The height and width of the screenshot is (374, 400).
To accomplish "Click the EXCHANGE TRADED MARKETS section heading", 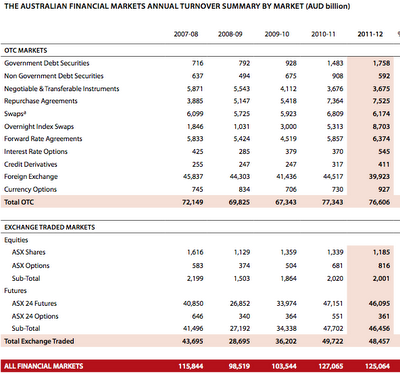I will (x=50, y=227).
